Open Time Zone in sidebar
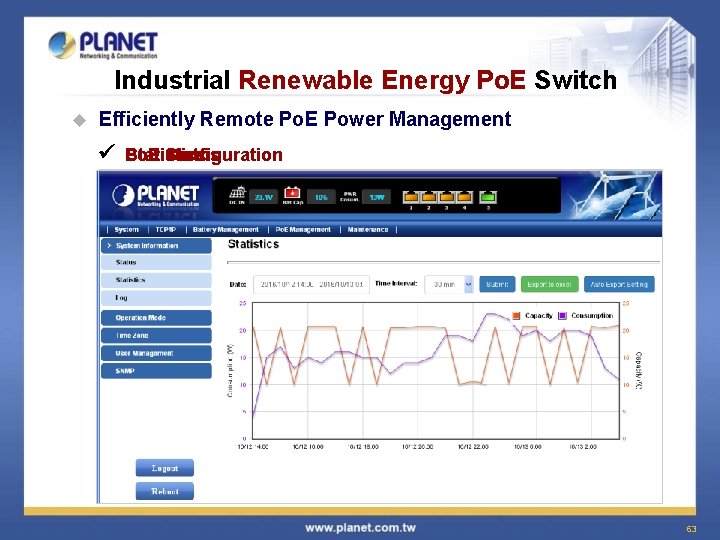Viewport: 720px width, 540px height. 156,336
